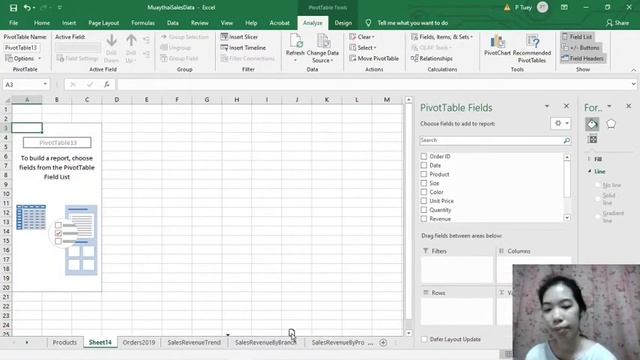Click Fill & Line icon in Format pane
Screen dimensions: 640x360
point(592,124)
